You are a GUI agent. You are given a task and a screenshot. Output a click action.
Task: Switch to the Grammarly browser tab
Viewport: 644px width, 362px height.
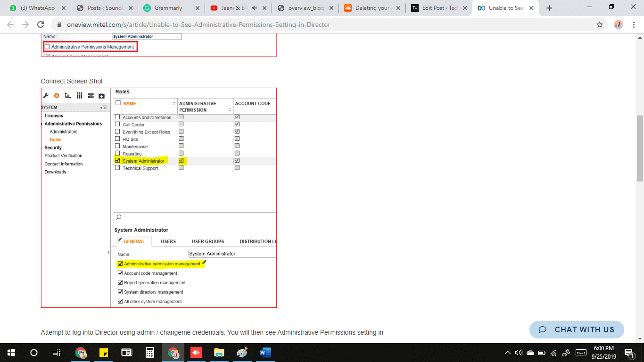[172, 8]
